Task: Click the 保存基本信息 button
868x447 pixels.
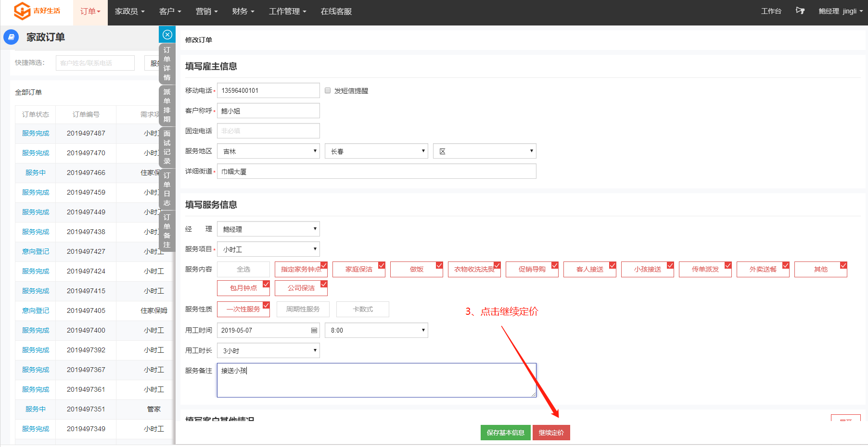Action: [506, 433]
